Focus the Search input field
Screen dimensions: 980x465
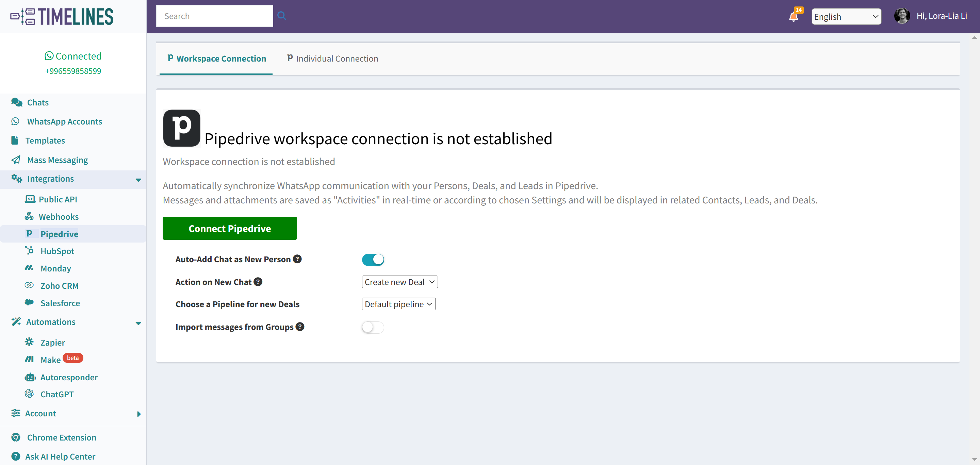click(x=215, y=16)
